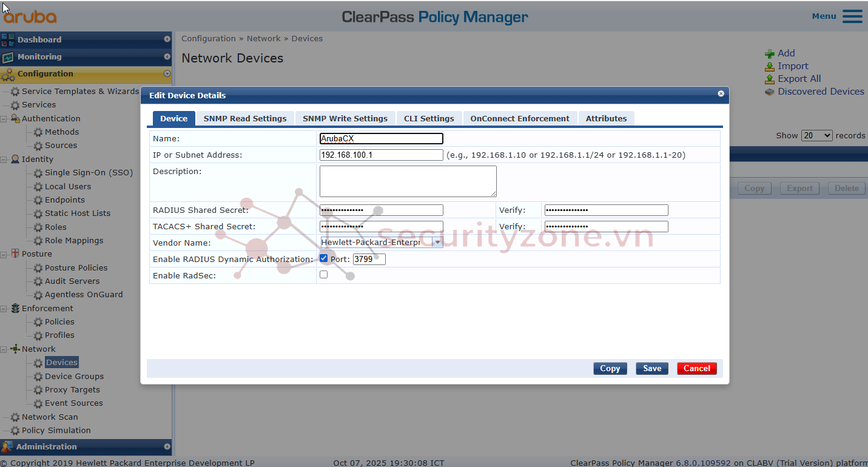Click the Discovered Devices icon
This screenshot has height=467, width=868.
[x=769, y=92]
